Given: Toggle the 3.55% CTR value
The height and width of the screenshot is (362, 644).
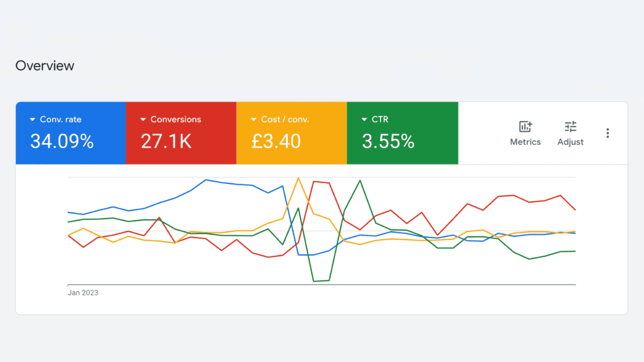Looking at the screenshot, I should coord(388,141).
